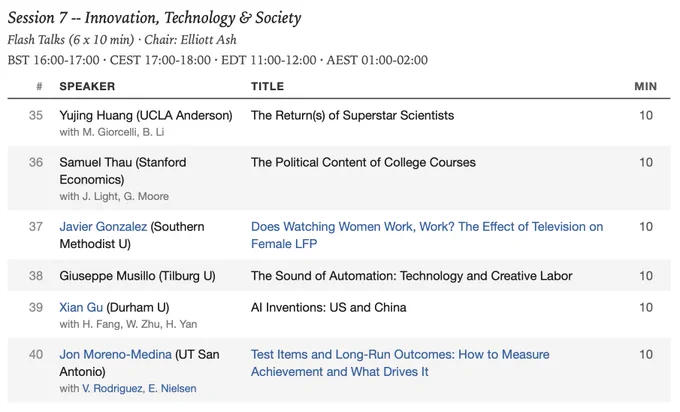Select Giuseppe Musillo (Tilburg U) row
This screenshot has height=412, width=680.
point(339,276)
